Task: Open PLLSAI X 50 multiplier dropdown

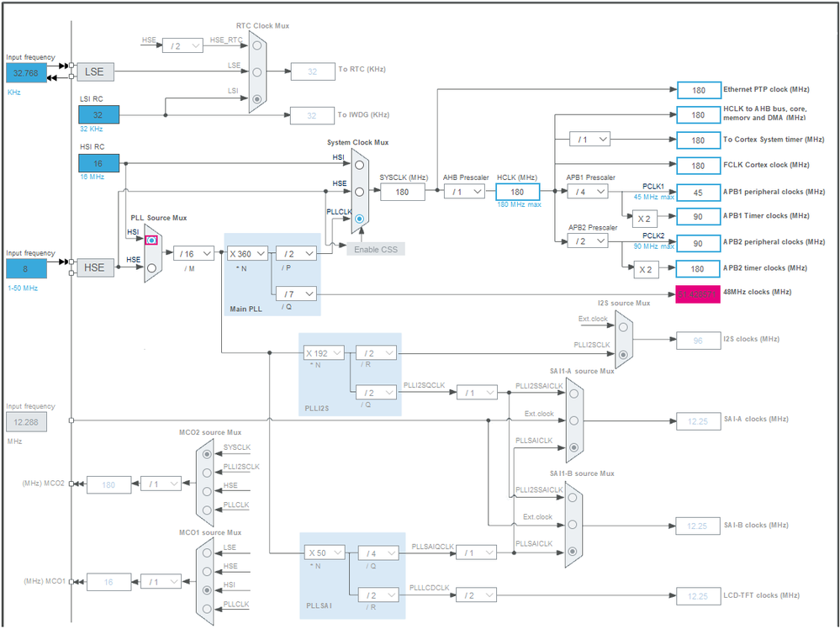Action: tap(324, 552)
